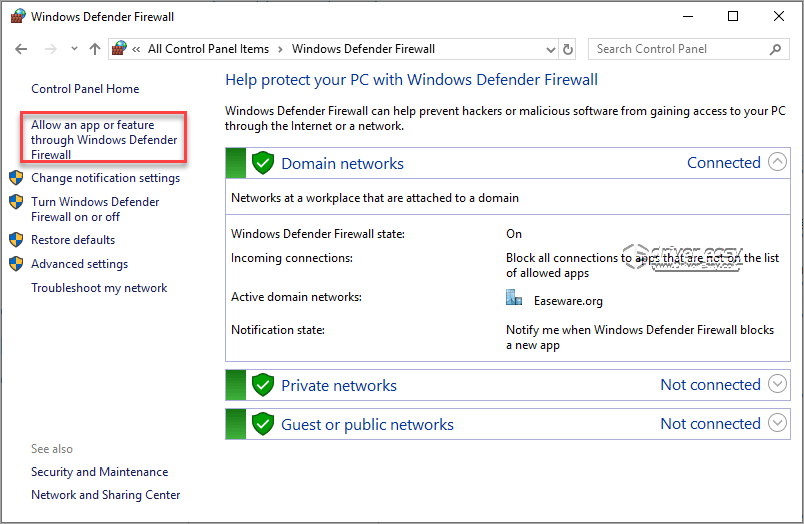This screenshot has height=524, width=804.
Task: Expand the Guest or public networks section
Action: [777, 422]
